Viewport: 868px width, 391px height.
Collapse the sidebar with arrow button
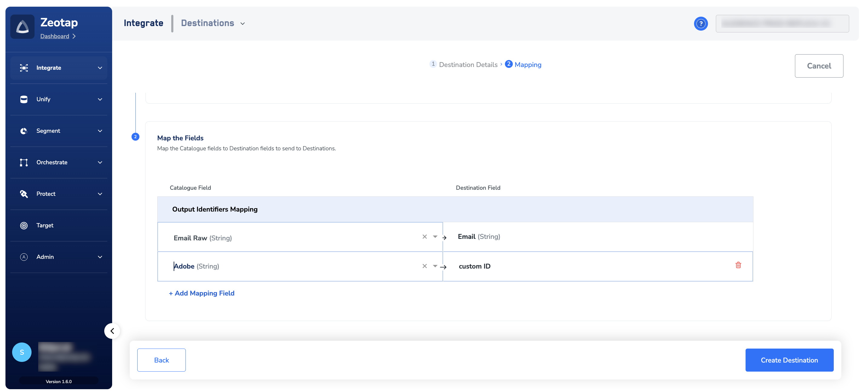point(112,331)
